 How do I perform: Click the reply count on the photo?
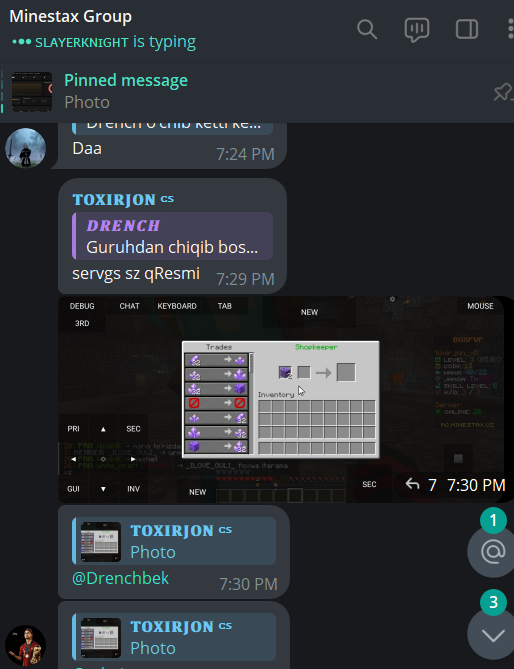click(421, 485)
